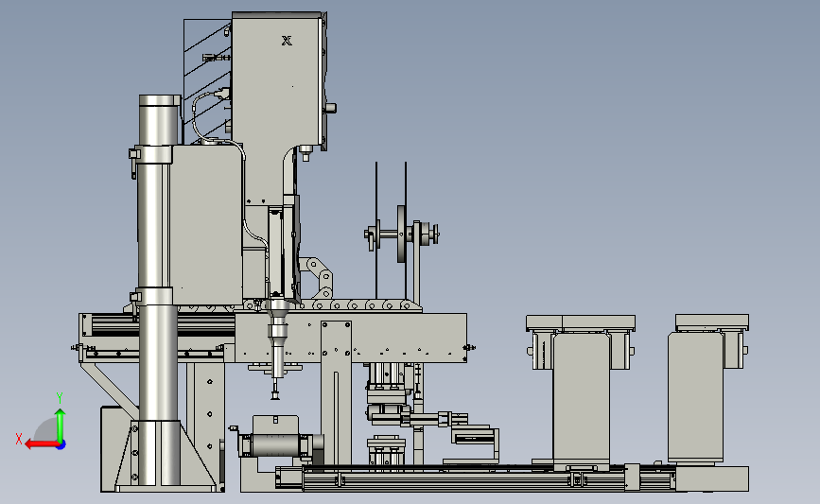The width and height of the screenshot is (820, 504).
Task: Select the rightmost pedestal block
Action: click(695, 397)
